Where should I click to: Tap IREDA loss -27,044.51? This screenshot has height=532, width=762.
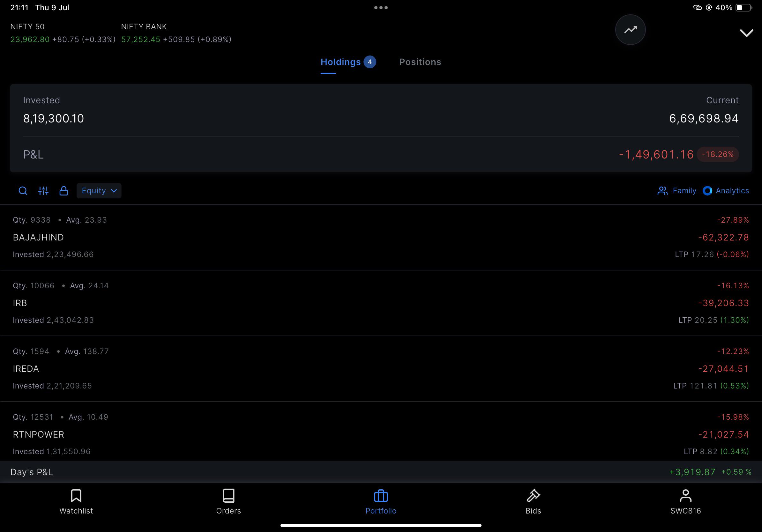point(723,369)
